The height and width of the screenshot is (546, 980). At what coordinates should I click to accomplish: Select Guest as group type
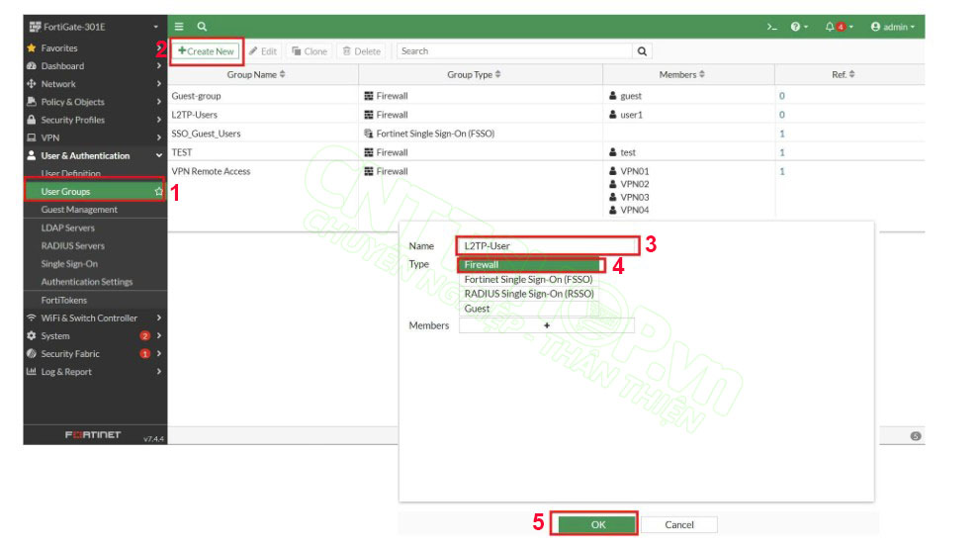coord(529,309)
